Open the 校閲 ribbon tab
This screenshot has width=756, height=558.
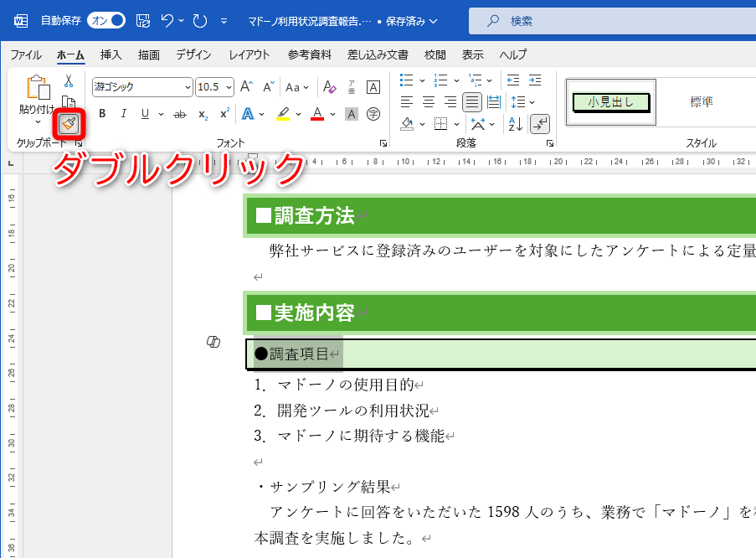pyautogui.click(x=435, y=55)
